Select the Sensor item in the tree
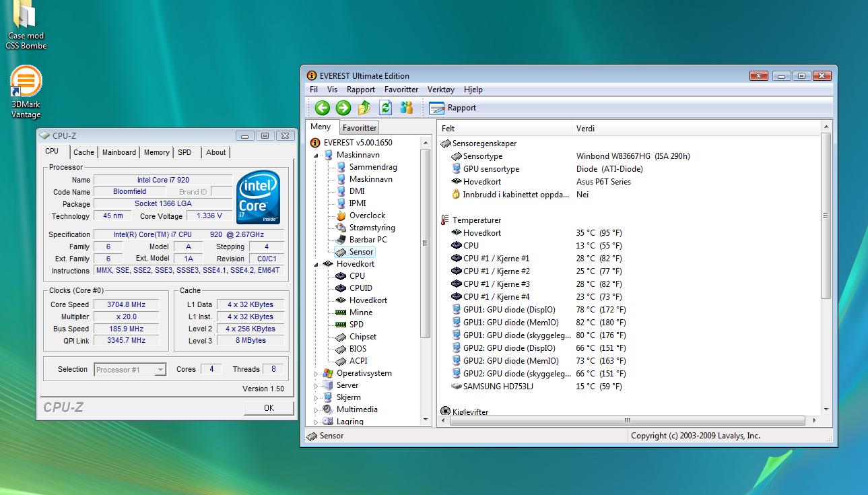 point(355,252)
